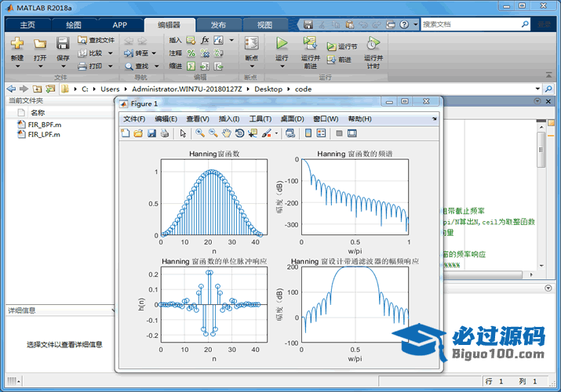Click the search documentation field

pos(471,24)
